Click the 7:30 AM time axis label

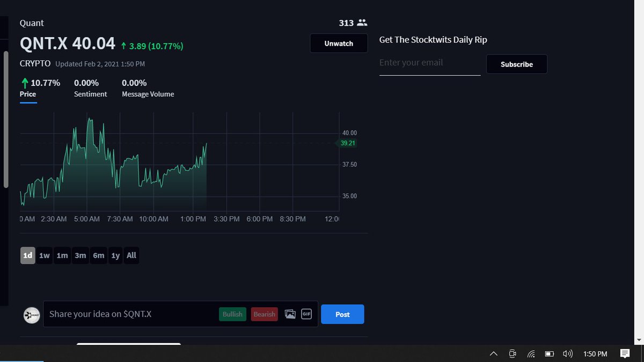coord(120,219)
